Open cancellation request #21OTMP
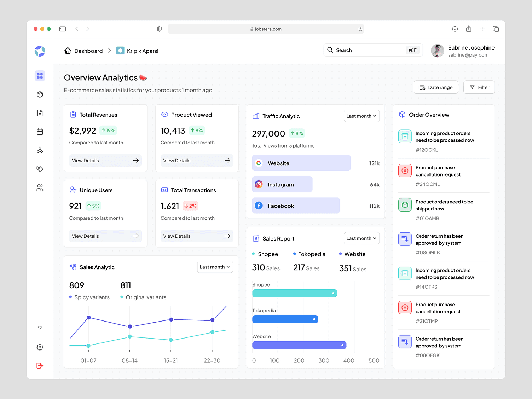Viewport: 532px width, 399px height. 444,313
